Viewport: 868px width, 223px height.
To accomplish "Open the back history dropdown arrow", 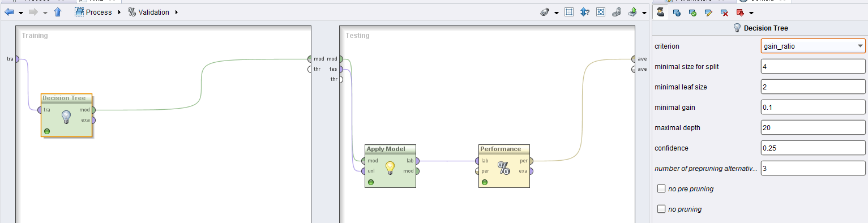I will coord(21,12).
